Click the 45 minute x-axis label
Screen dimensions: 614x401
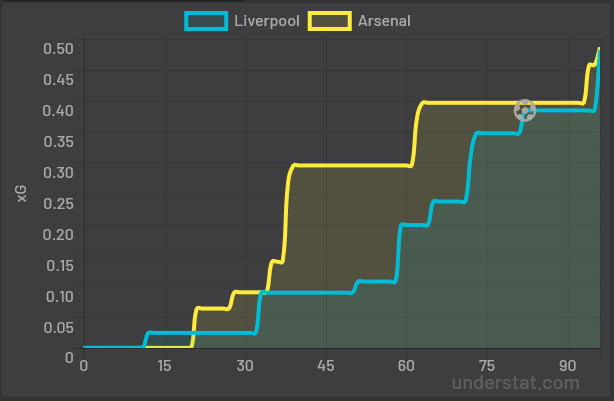pyautogui.click(x=326, y=366)
